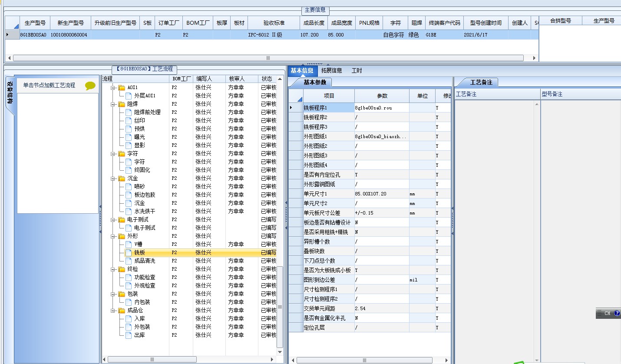
Task: Select the 沉金 child process step
Action: [x=139, y=203]
